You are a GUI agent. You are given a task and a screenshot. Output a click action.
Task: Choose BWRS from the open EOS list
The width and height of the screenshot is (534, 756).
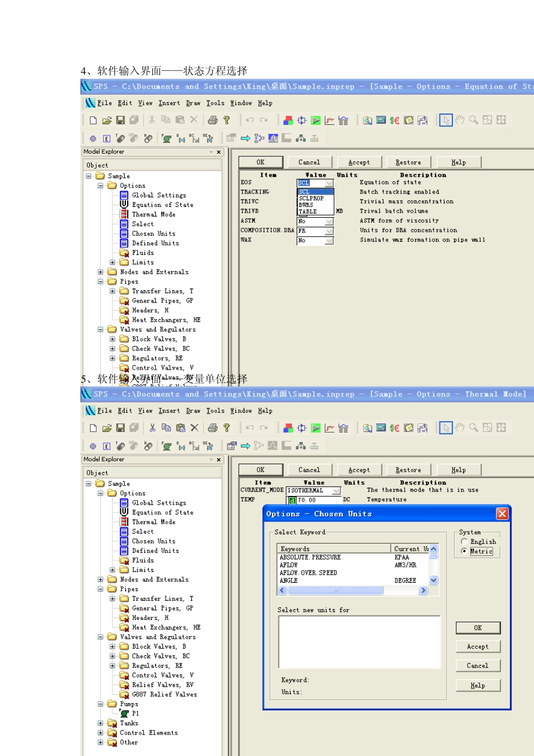tap(306, 205)
